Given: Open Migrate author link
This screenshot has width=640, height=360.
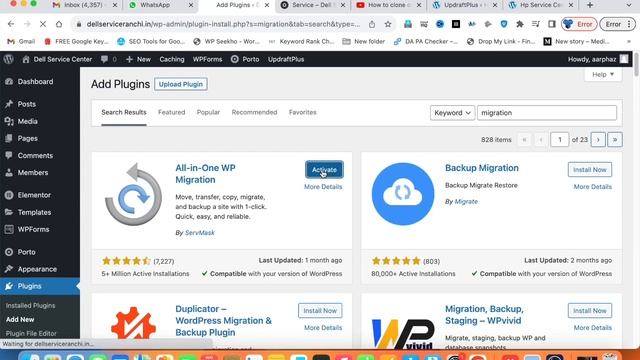Looking at the screenshot, I should (466, 202).
